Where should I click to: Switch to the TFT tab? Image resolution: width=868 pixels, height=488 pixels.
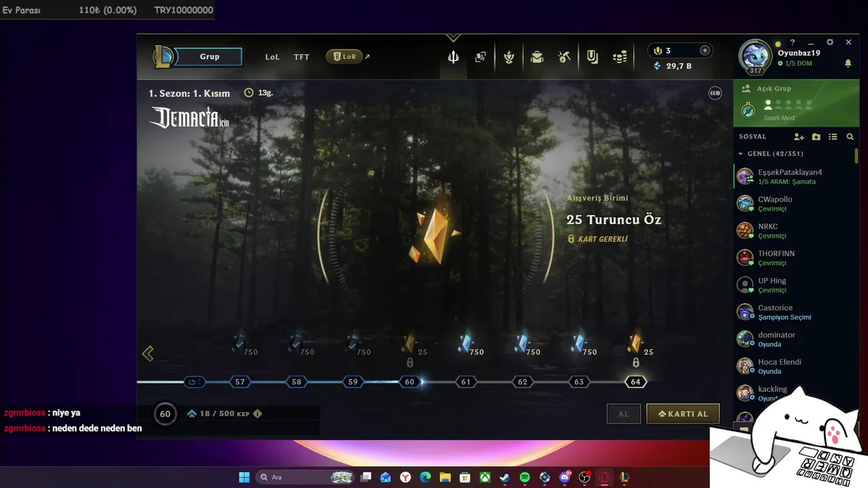click(x=302, y=57)
